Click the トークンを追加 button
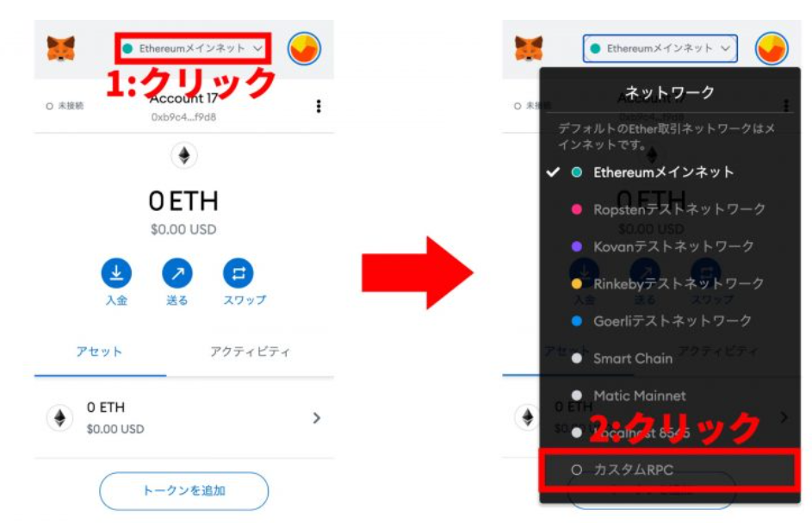Screen dimensions: 812x523 pos(183,491)
